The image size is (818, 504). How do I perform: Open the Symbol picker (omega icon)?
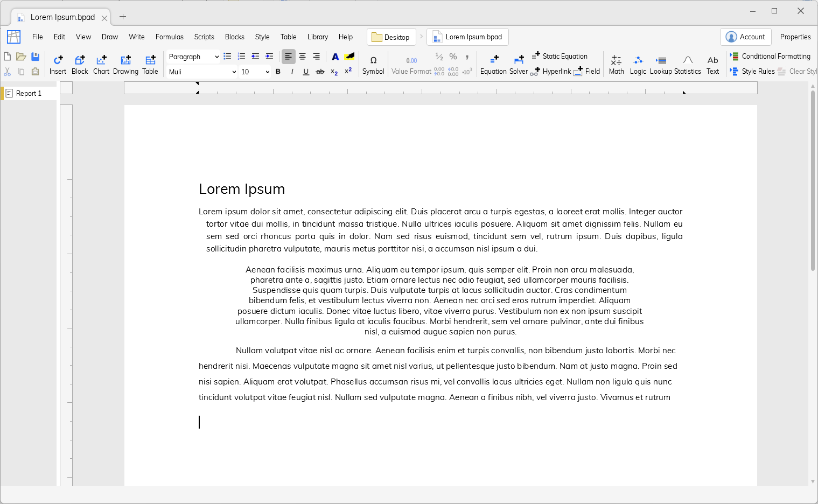(373, 65)
